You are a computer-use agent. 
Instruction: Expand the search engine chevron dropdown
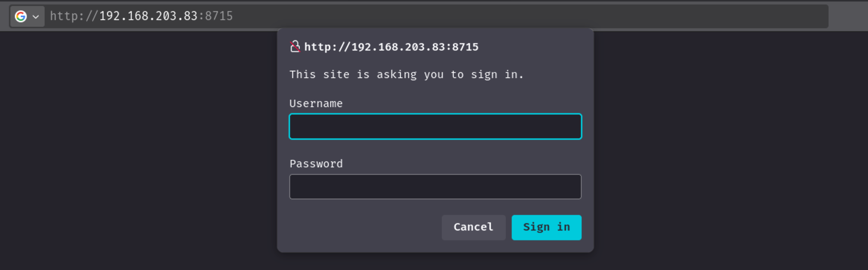click(36, 17)
